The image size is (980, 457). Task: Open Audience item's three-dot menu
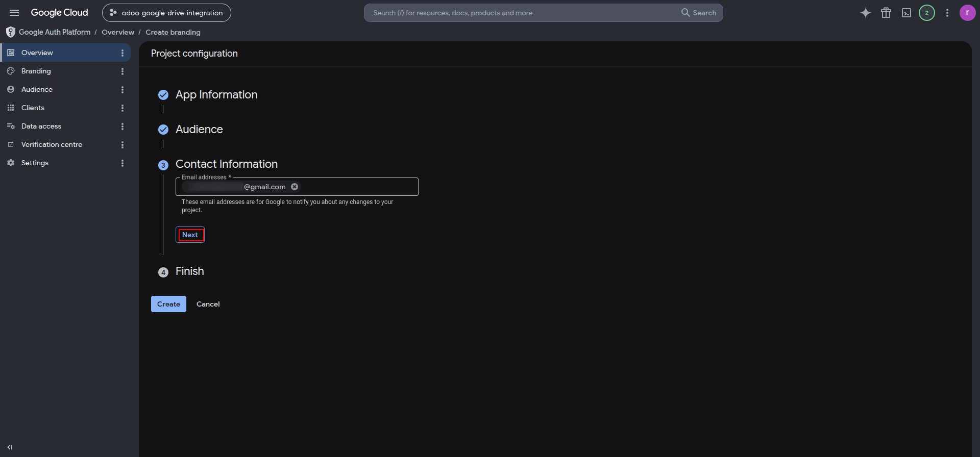click(122, 89)
